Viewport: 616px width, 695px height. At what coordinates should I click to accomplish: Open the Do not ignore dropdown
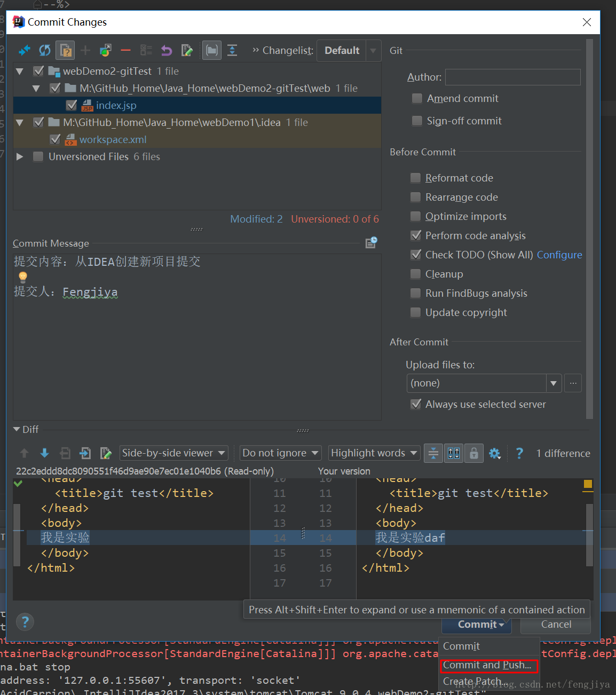(x=280, y=453)
